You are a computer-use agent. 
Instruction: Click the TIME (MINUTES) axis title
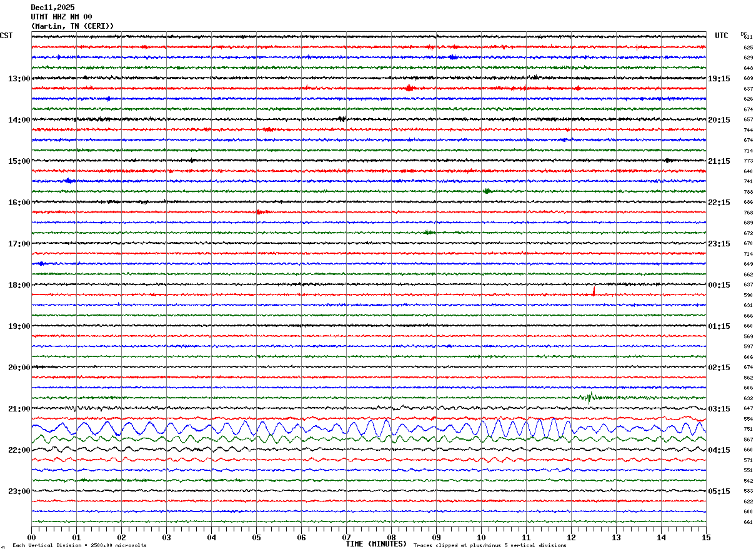[x=376, y=544]
